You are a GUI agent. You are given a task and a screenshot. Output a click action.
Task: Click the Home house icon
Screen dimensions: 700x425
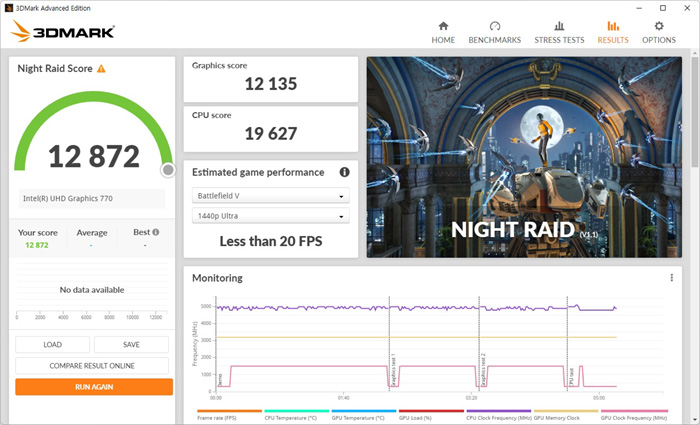click(x=443, y=26)
